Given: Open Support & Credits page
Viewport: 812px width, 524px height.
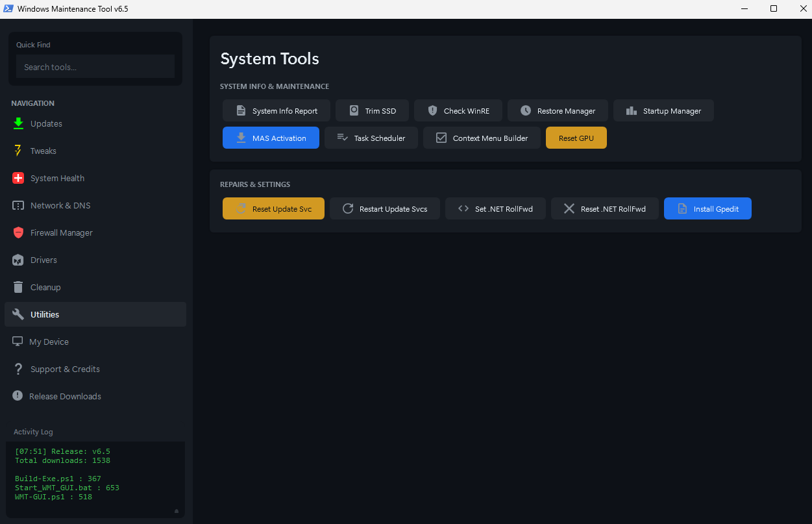Looking at the screenshot, I should pos(95,369).
